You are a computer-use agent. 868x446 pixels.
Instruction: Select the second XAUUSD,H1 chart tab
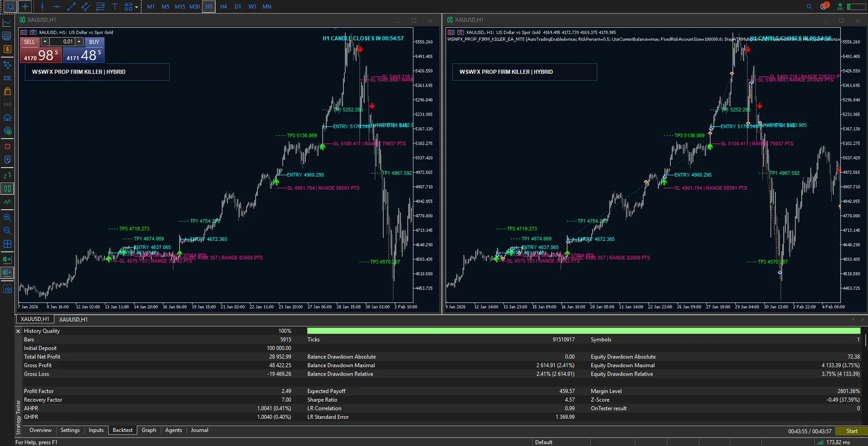[x=73, y=319]
